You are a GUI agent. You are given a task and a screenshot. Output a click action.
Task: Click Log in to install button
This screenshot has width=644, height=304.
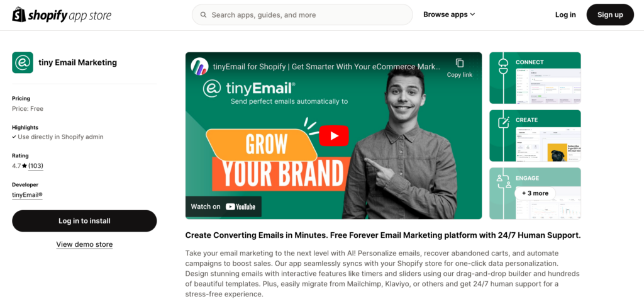(84, 221)
